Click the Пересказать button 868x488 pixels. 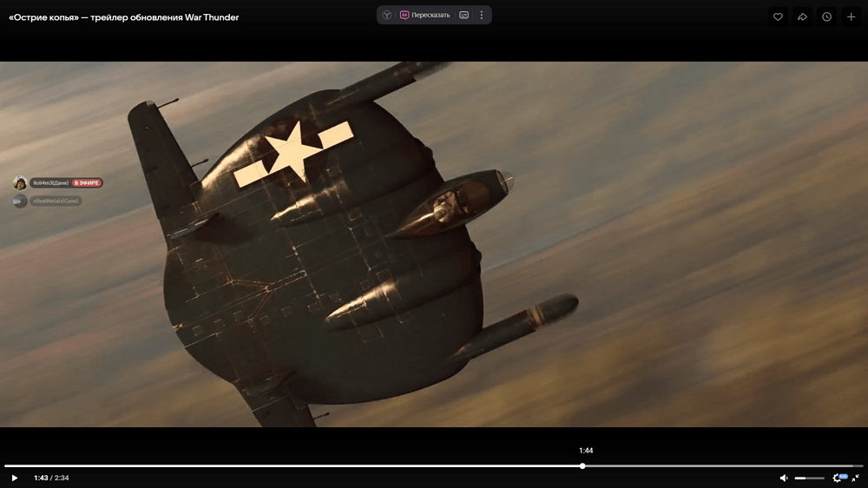(425, 15)
